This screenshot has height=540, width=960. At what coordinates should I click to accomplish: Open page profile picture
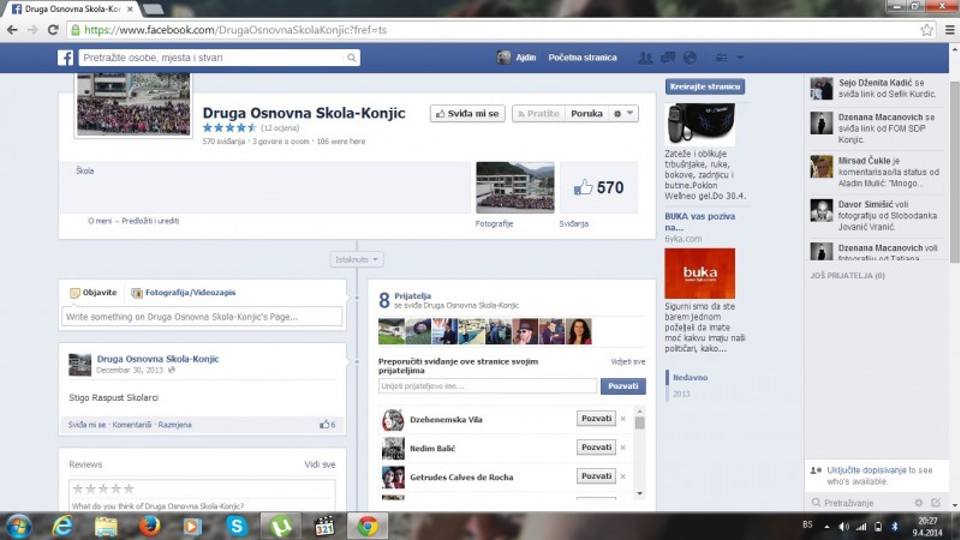pyautogui.click(x=133, y=104)
